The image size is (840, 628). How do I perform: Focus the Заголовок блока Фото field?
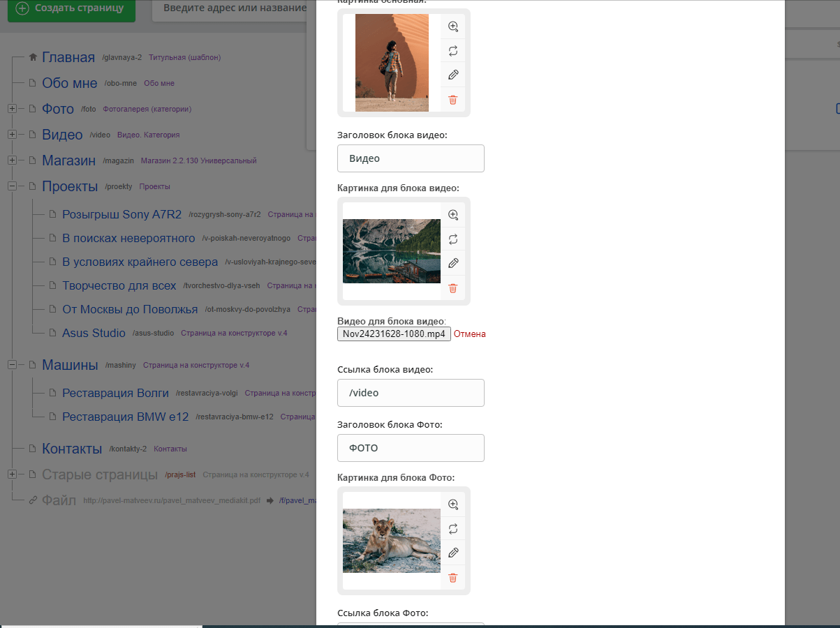[x=411, y=448]
